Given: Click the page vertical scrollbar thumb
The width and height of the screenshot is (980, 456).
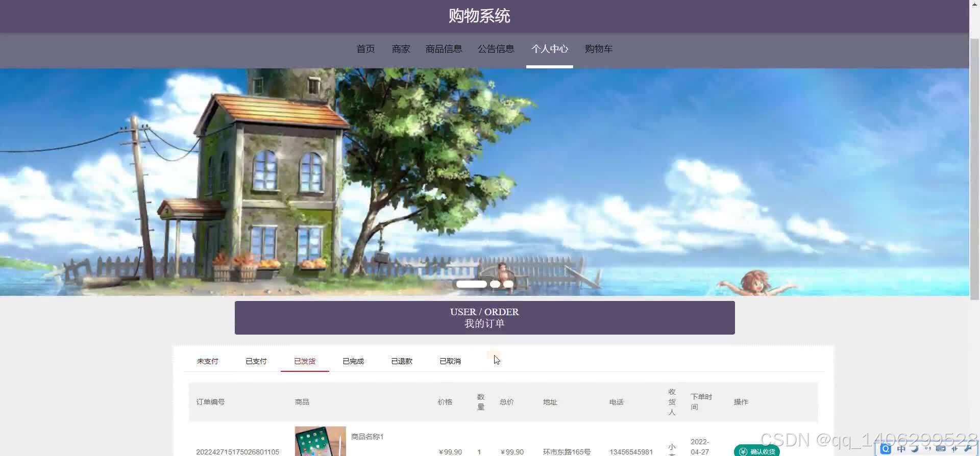Looking at the screenshot, I should tap(974, 168).
